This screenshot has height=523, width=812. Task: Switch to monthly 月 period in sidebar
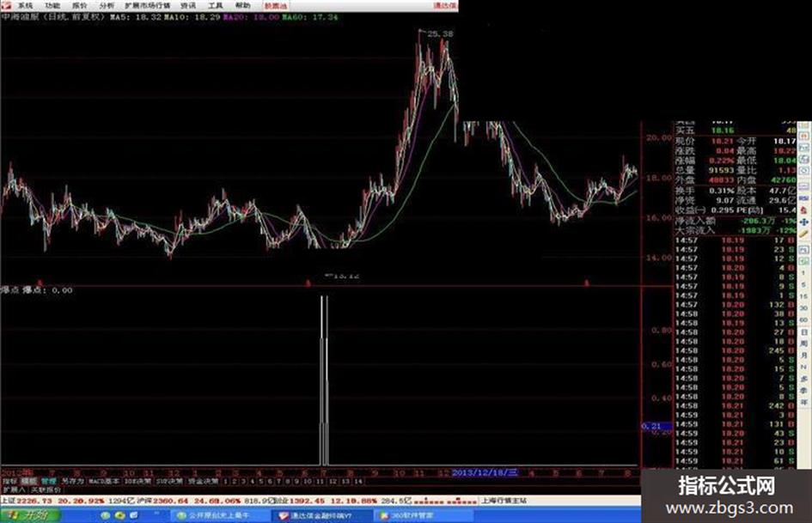(x=803, y=356)
